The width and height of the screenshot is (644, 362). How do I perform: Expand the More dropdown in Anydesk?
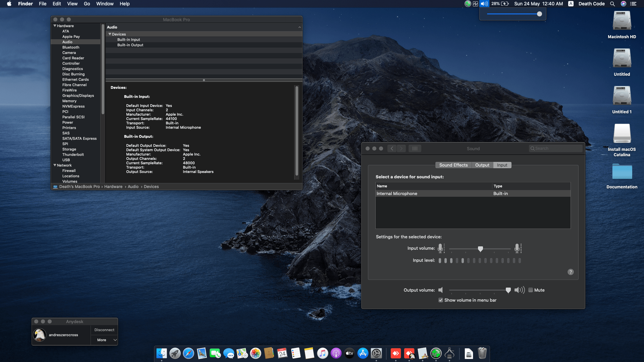[x=104, y=340]
